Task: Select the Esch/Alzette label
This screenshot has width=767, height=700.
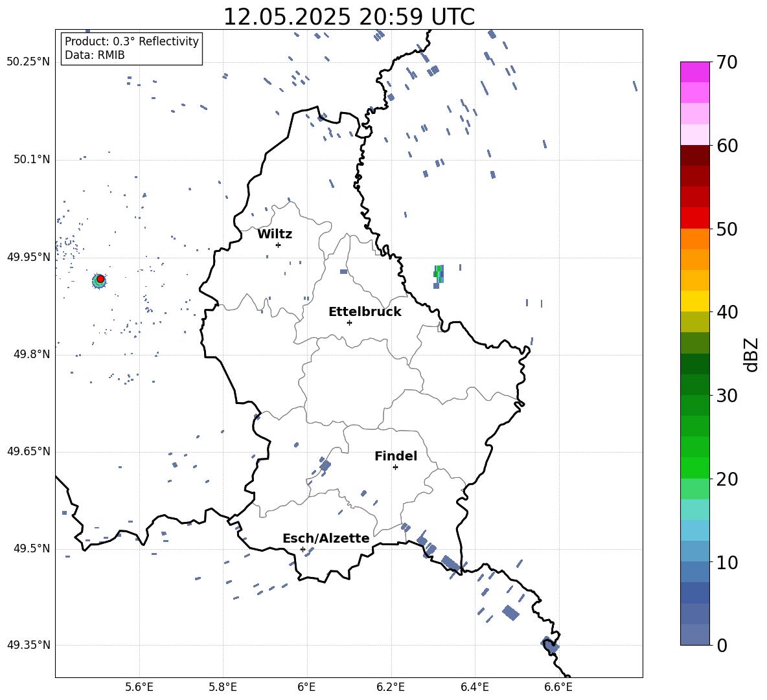Action: 326,538
